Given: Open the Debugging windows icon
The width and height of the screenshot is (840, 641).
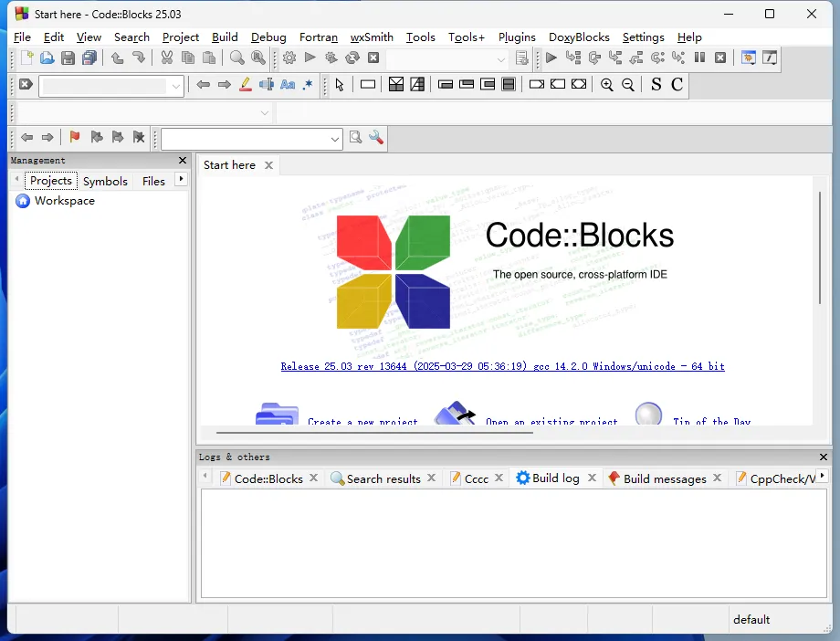Looking at the screenshot, I should [749, 58].
